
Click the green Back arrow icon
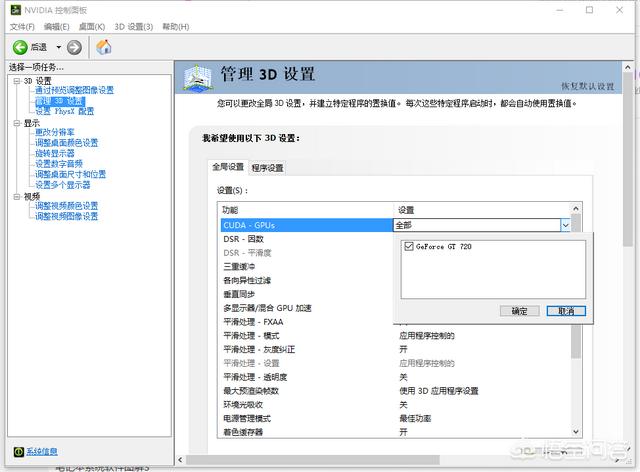[x=19, y=47]
